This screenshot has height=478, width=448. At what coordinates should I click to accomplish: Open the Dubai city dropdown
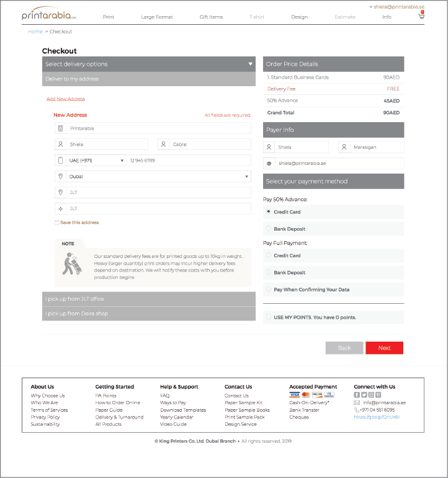[153, 177]
